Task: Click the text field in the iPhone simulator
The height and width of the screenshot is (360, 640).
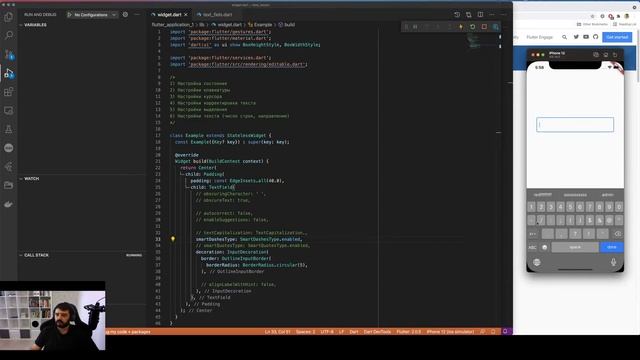Action: pyautogui.click(x=575, y=124)
